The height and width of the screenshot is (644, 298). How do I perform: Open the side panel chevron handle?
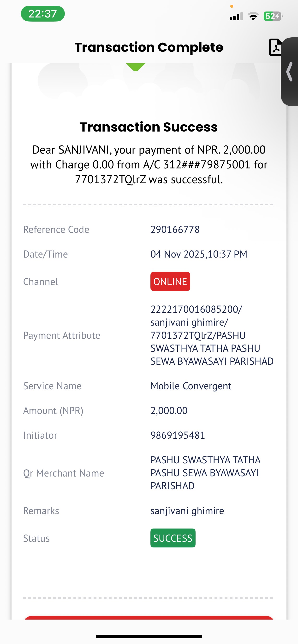pyautogui.click(x=290, y=72)
